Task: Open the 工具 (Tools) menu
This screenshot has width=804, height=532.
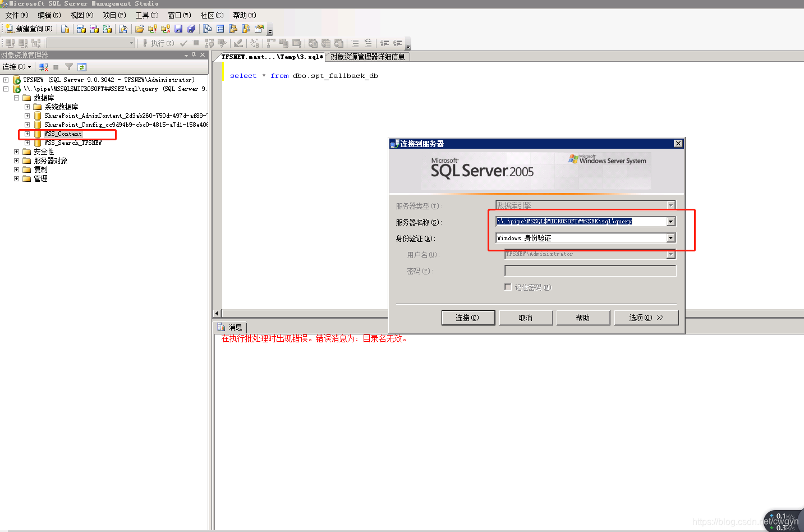Action: click(147, 15)
